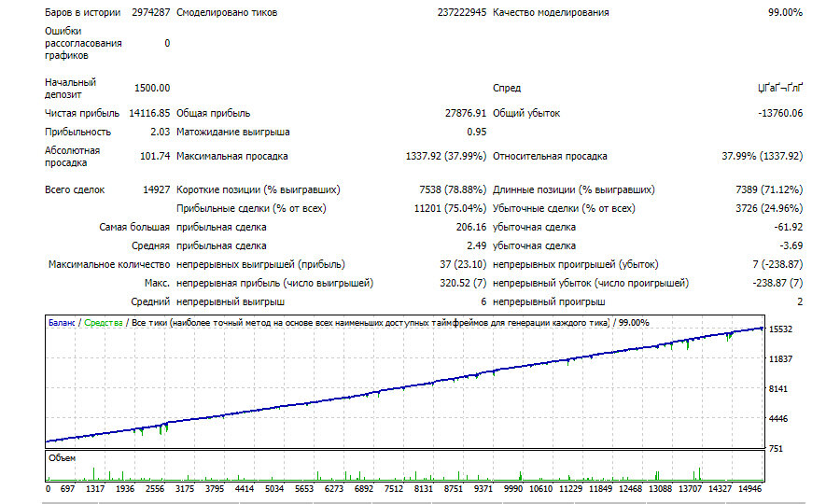The height and width of the screenshot is (504, 826).
Task: Select average consecutive wins value 6
Action: tap(483, 301)
